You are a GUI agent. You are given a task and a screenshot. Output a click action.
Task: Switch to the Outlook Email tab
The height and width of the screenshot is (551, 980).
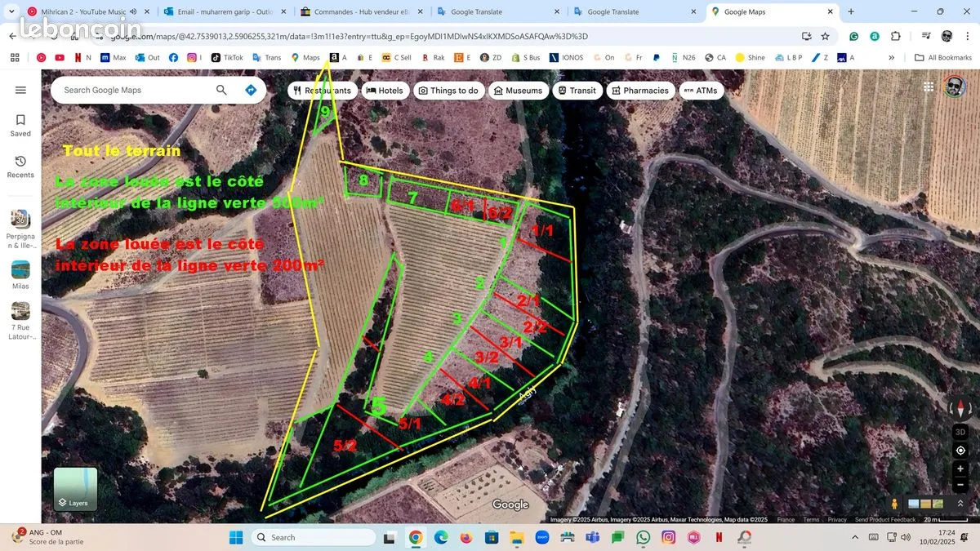tap(224, 11)
